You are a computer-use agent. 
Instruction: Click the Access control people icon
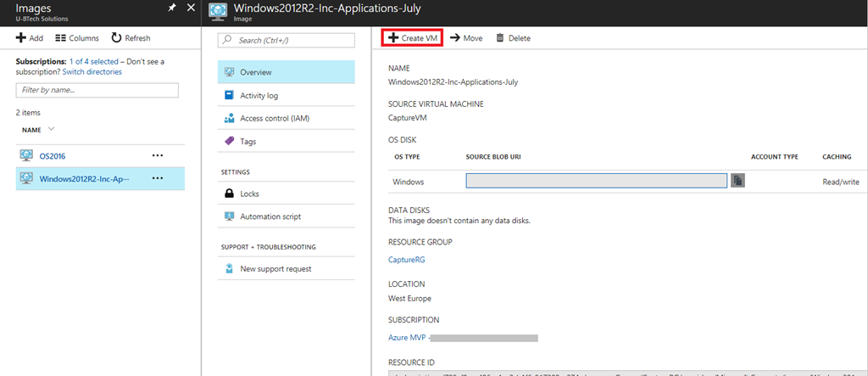[x=229, y=118]
